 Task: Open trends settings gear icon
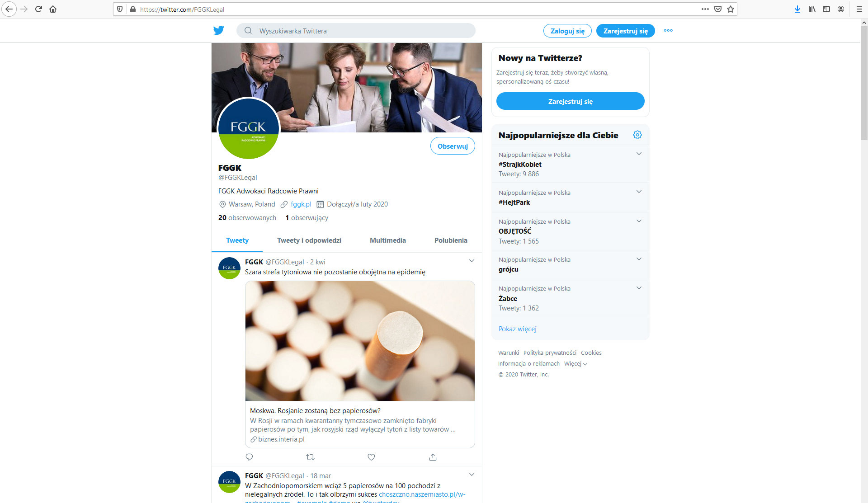click(637, 135)
